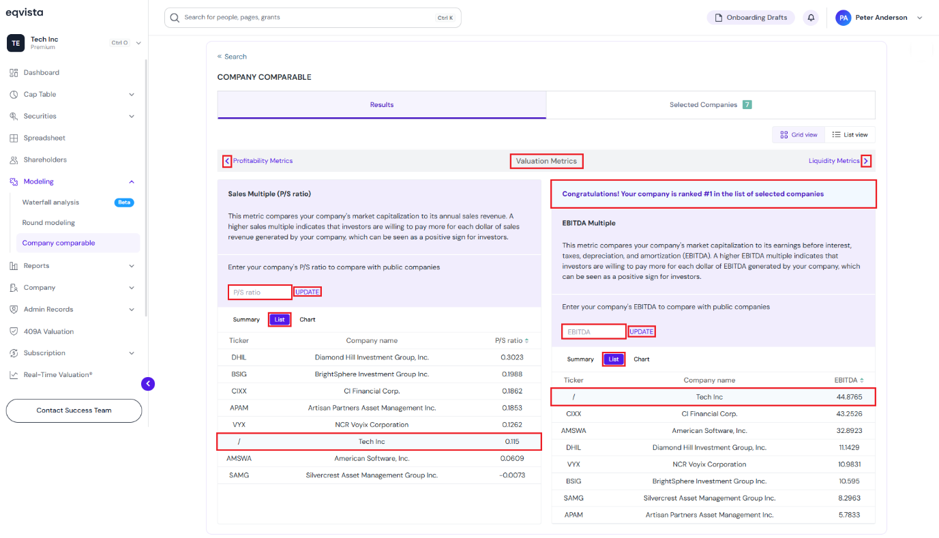Open the Selected Companies tab
This screenshot has width=939, height=538.
tap(710, 105)
